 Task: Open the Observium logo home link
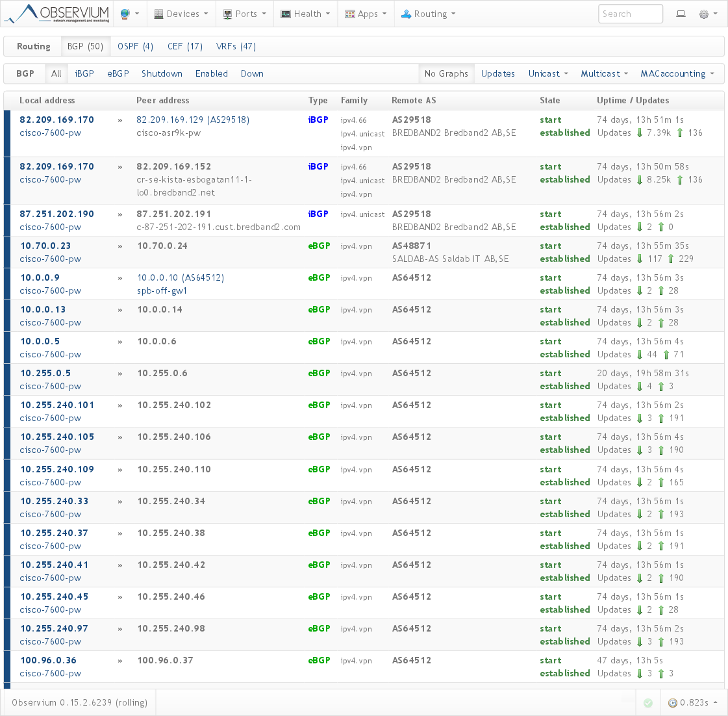tap(56, 14)
